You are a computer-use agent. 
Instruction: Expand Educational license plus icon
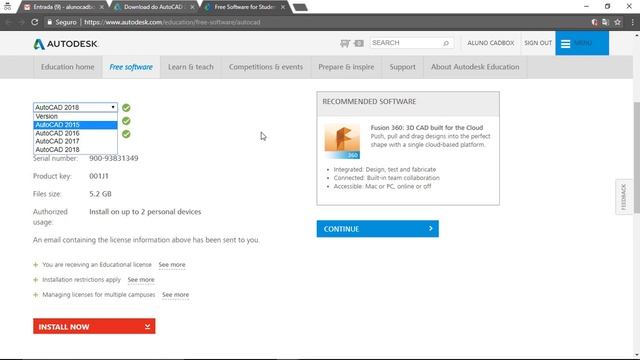click(x=36, y=265)
